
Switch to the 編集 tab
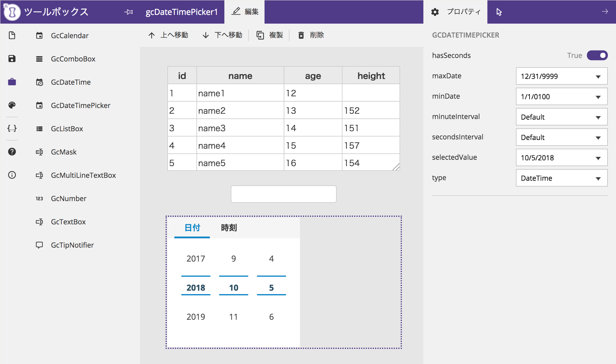tap(245, 12)
